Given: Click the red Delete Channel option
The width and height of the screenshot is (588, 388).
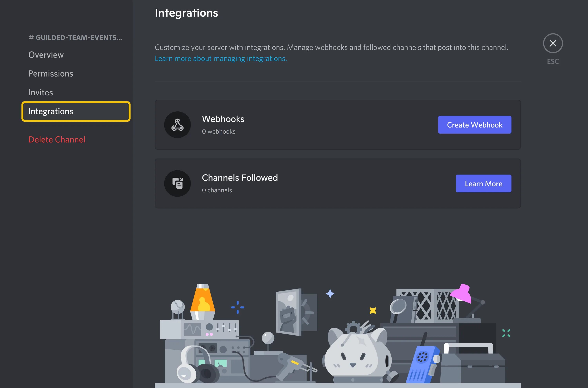Looking at the screenshot, I should (x=57, y=140).
